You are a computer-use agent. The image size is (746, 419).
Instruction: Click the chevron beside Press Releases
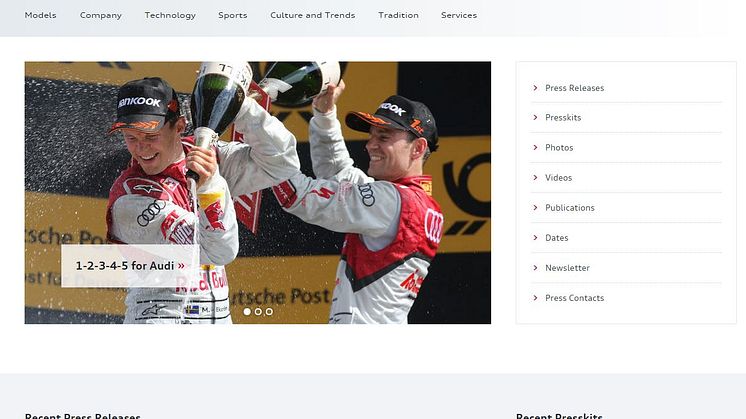click(x=535, y=88)
